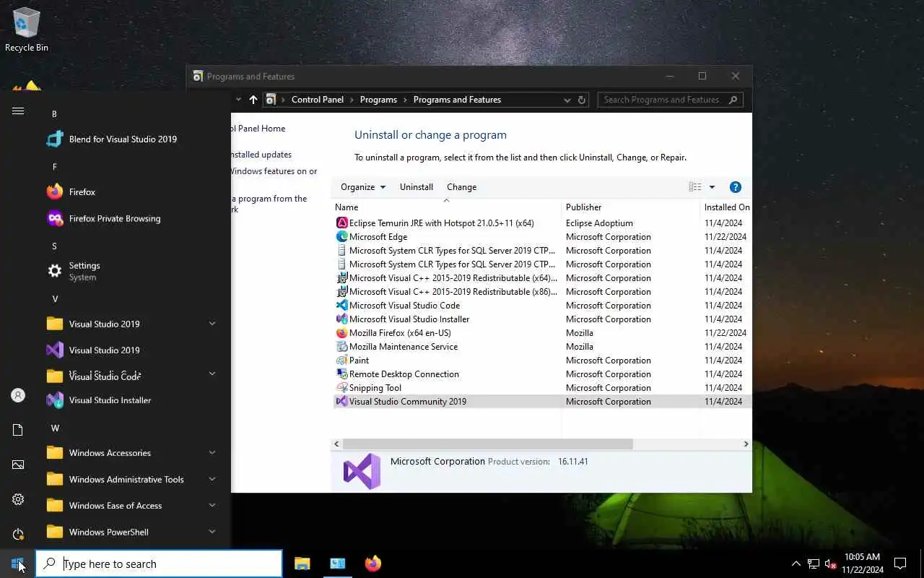Open Recycle Bin on desktop

[27, 30]
